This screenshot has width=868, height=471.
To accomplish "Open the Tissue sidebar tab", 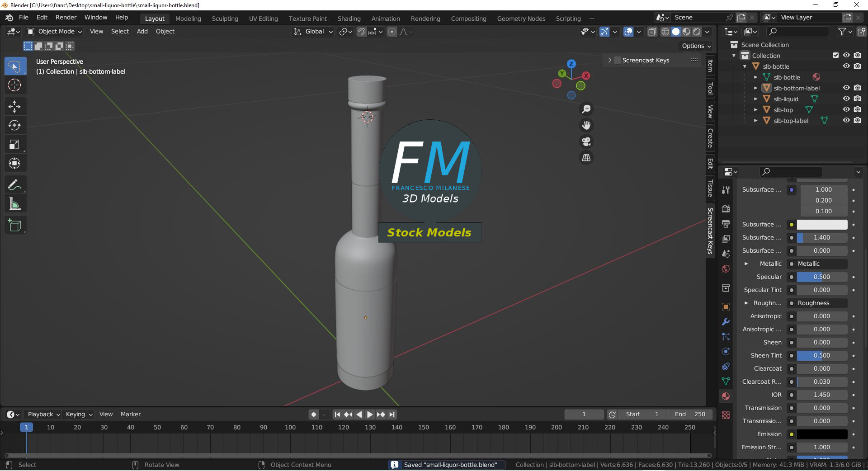I will pyautogui.click(x=710, y=188).
